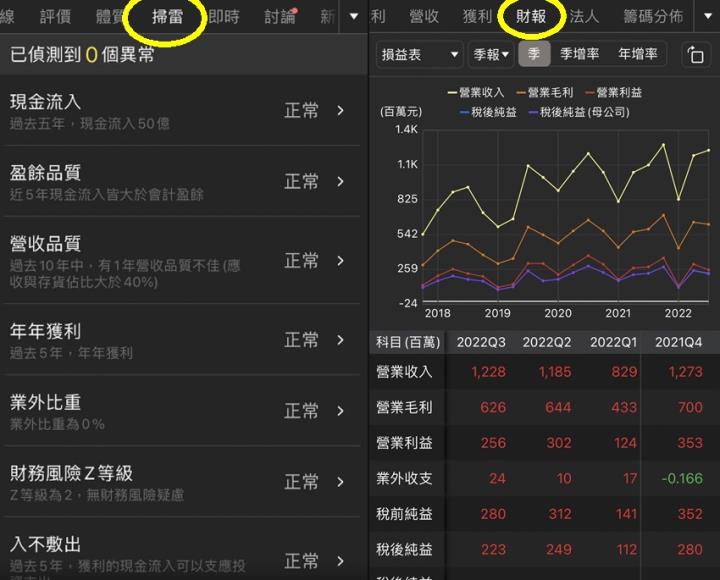Select the 營業利益 table row label
The height and width of the screenshot is (580, 720).
pyautogui.click(x=404, y=443)
